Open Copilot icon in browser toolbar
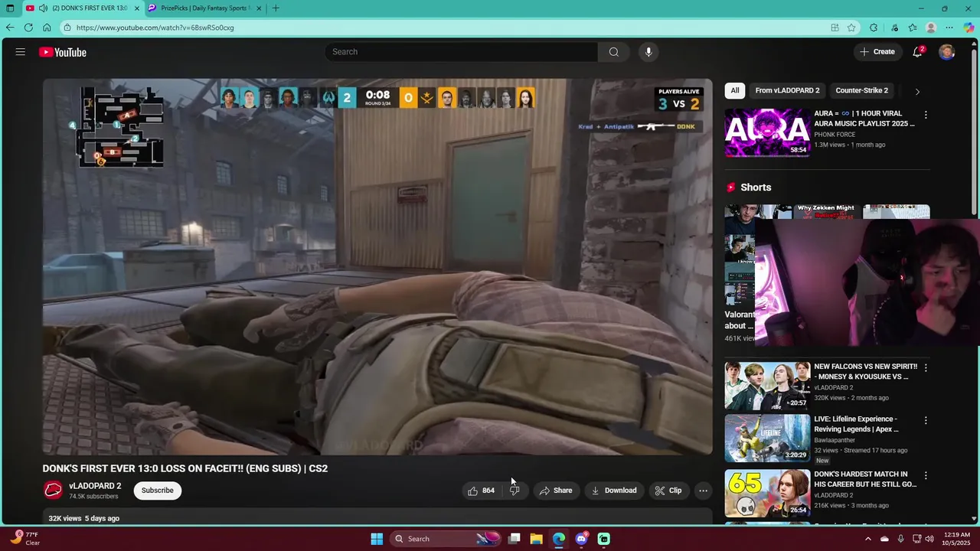Image resolution: width=980 pixels, height=551 pixels. click(x=969, y=28)
